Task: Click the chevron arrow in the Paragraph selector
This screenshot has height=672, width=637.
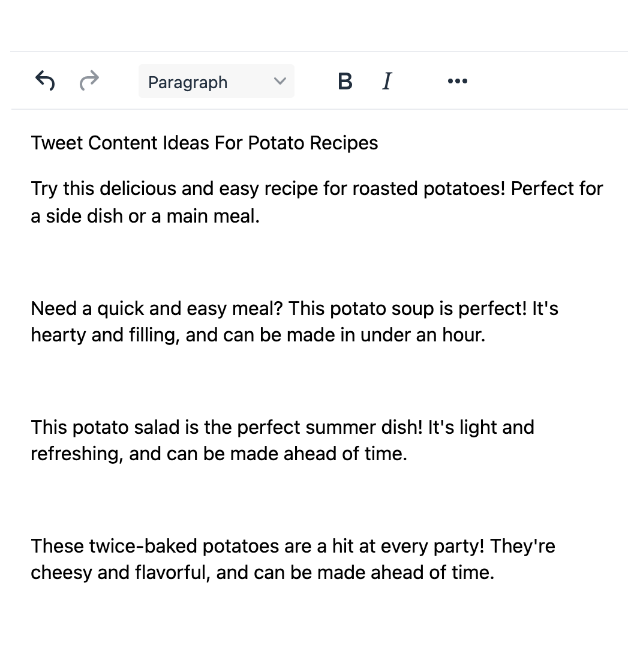Action: (280, 81)
